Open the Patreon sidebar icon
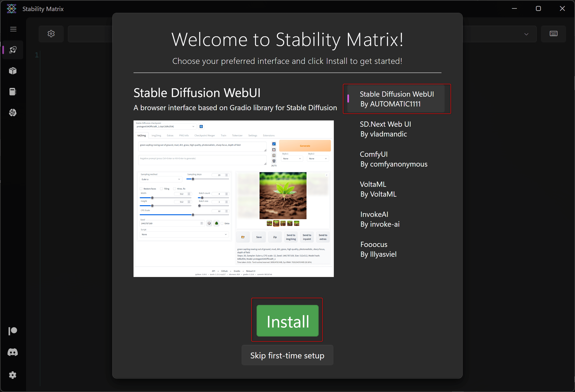 point(13,331)
